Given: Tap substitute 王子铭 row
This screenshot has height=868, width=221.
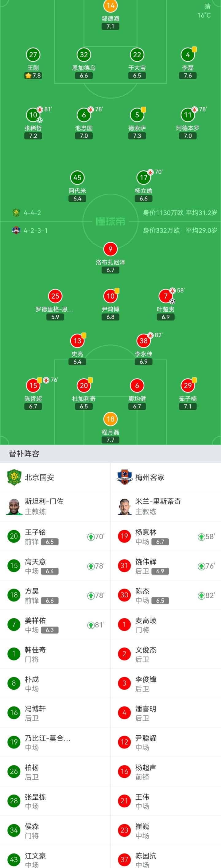Looking at the screenshot, I should [x=55, y=536].
